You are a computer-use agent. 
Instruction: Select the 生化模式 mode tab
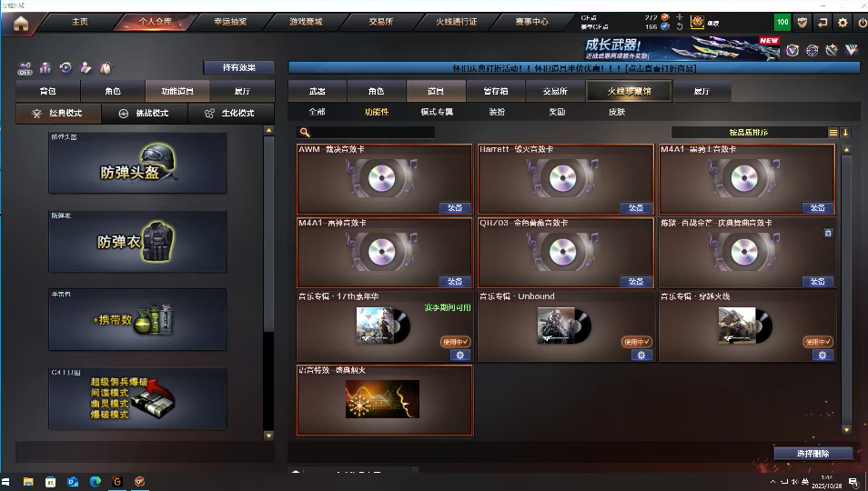click(x=231, y=114)
